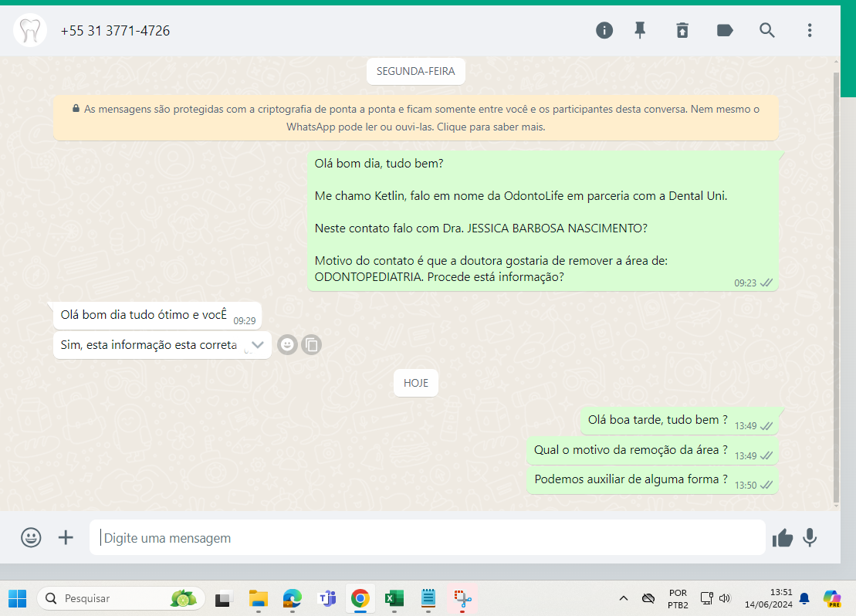Click the tooth profile picture avatar
The height and width of the screenshot is (616, 856).
click(30, 31)
